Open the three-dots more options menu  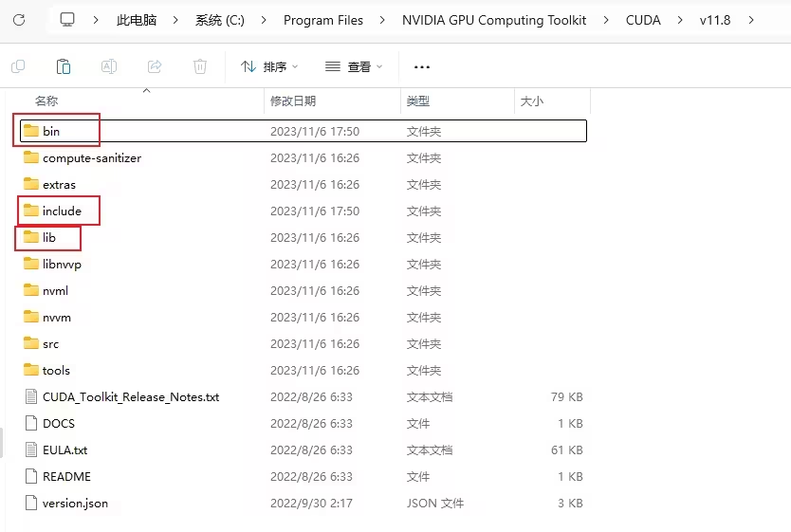tap(422, 67)
